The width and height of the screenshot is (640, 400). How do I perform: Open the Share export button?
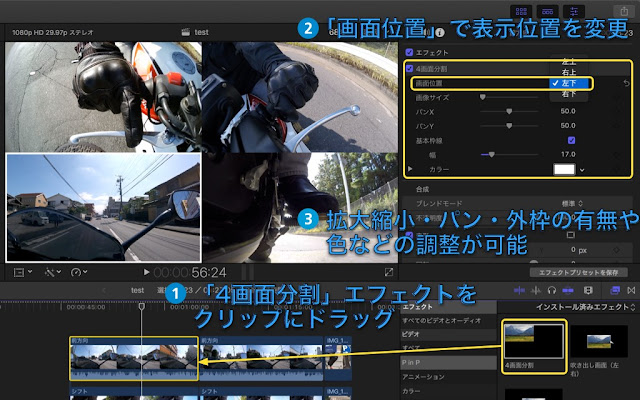coord(624,11)
